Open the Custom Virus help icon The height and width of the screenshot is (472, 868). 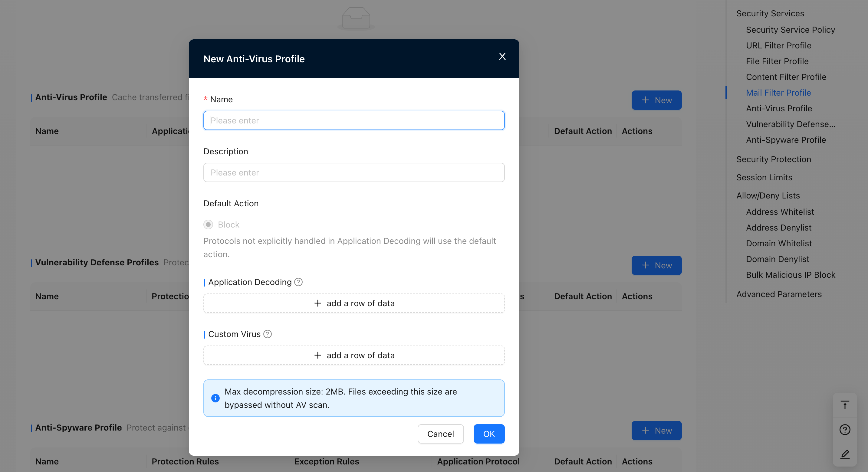pyautogui.click(x=268, y=334)
